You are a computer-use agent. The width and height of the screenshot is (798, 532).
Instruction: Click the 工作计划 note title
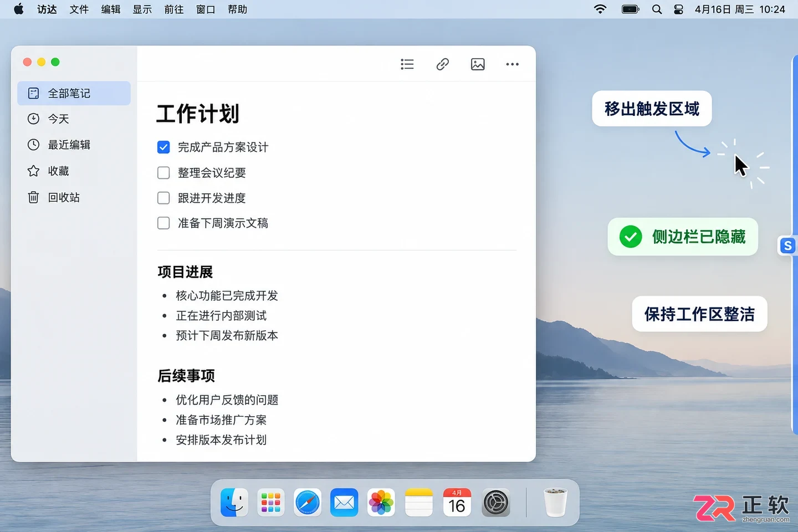coord(198,114)
